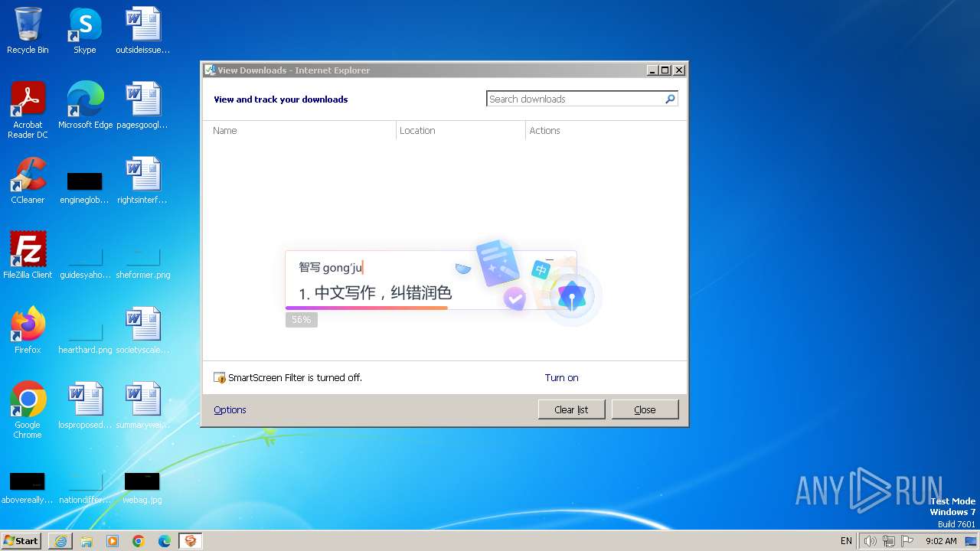
Task: Open the Options link
Action: (230, 410)
